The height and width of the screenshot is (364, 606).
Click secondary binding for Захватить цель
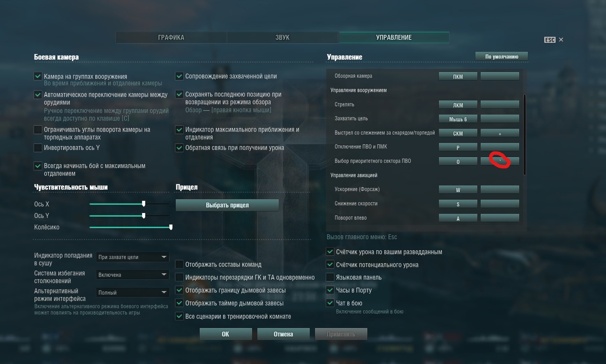click(500, 119)
